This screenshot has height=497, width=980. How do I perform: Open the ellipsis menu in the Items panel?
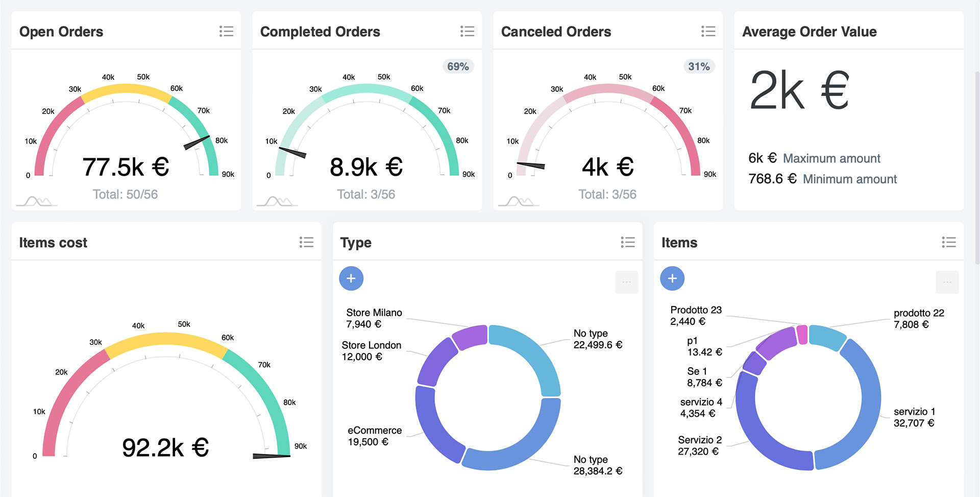(947, 282)
